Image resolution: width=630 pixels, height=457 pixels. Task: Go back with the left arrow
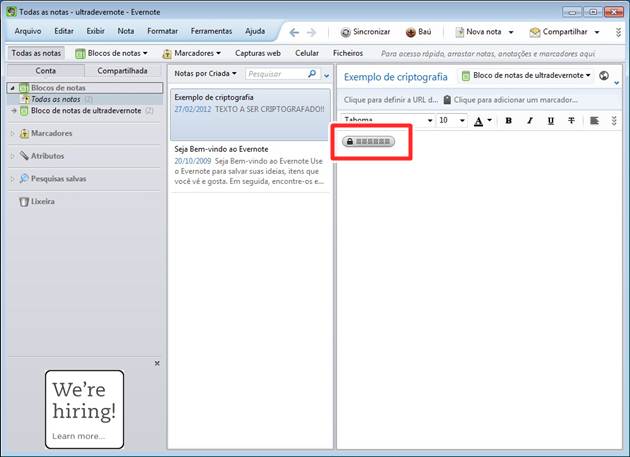point(294,32)
